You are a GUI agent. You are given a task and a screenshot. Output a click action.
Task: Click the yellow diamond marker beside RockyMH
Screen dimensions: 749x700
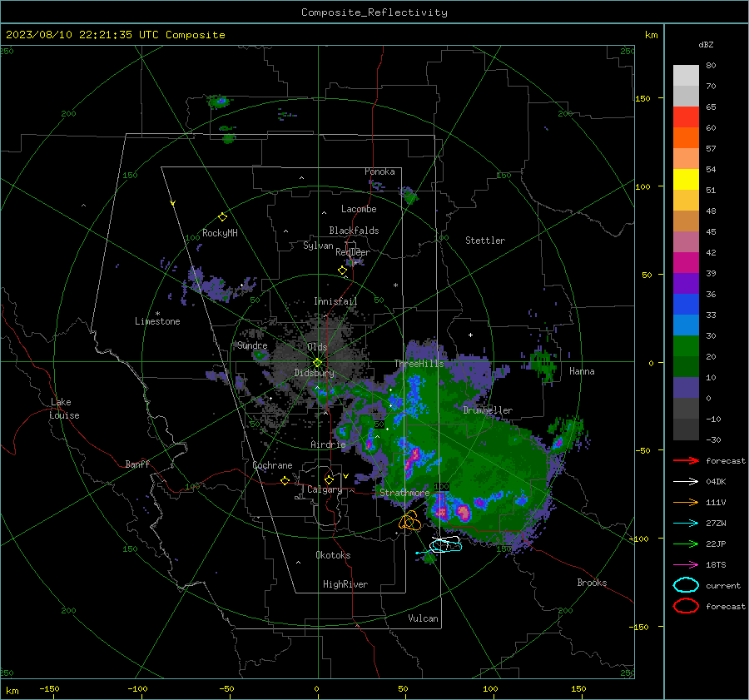pos(222,217)
